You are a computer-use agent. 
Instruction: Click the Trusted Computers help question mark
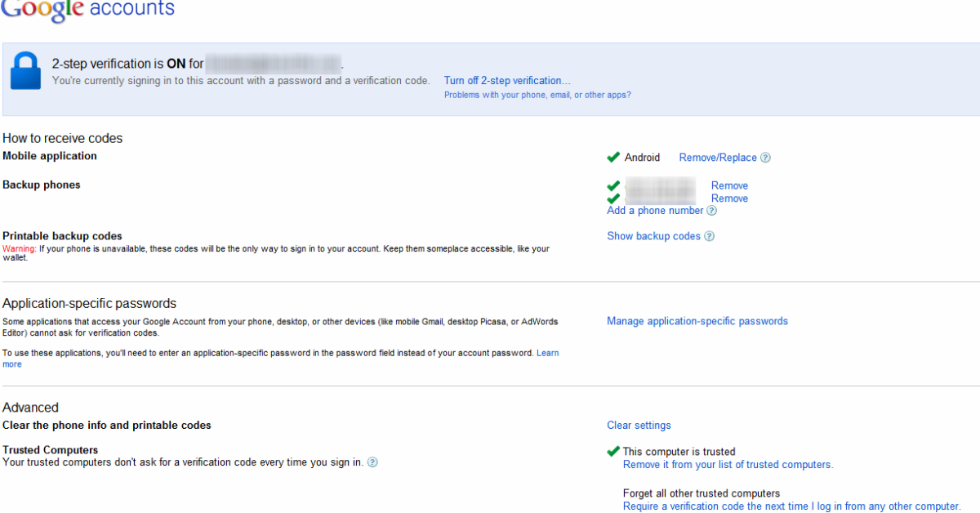click(372, 462)
